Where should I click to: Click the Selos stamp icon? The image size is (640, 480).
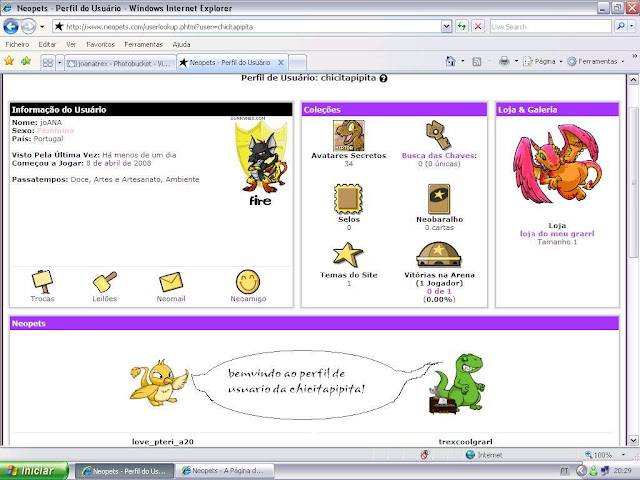pos(348,199)
